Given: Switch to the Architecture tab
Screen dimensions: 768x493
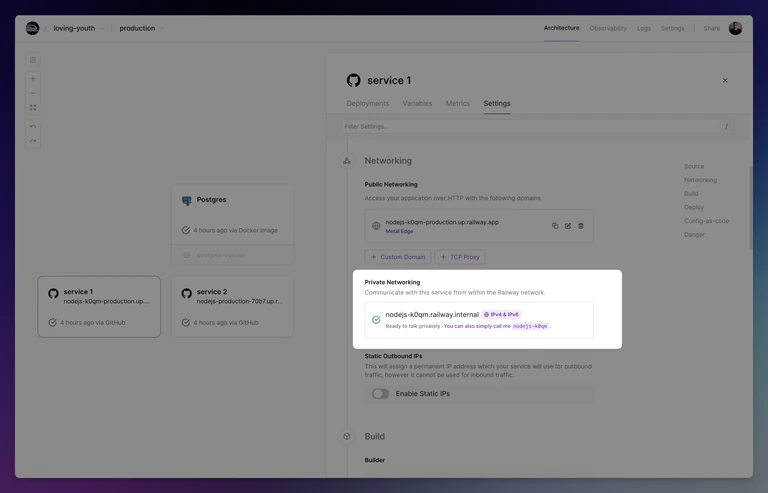Looking at the screenshot, I should tap(561, 28).
